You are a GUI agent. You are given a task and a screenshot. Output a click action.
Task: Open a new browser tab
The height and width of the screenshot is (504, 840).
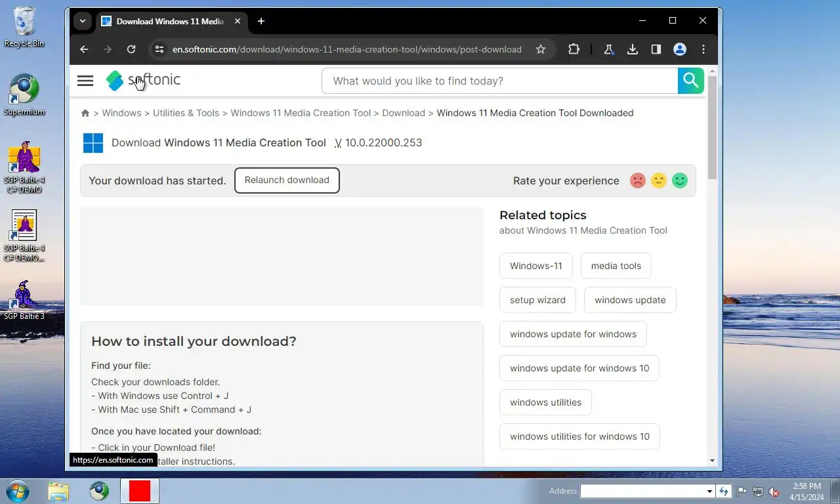[x=261, y=21]
